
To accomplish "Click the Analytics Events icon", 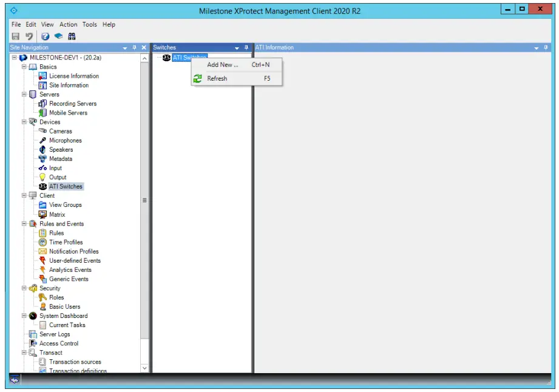I will tap(42, 270).
